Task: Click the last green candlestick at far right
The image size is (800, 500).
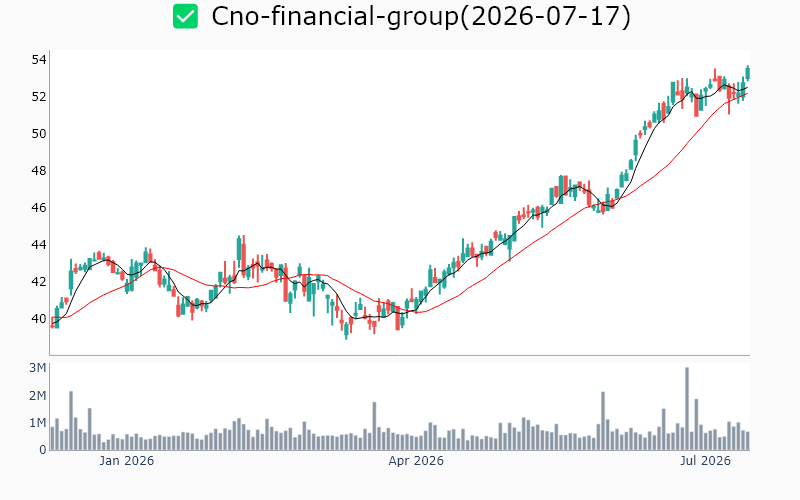Action: tap(748, 73)
